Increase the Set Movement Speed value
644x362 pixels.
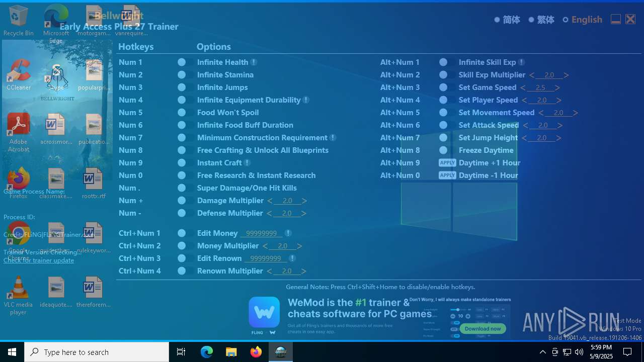pos(575,113)
